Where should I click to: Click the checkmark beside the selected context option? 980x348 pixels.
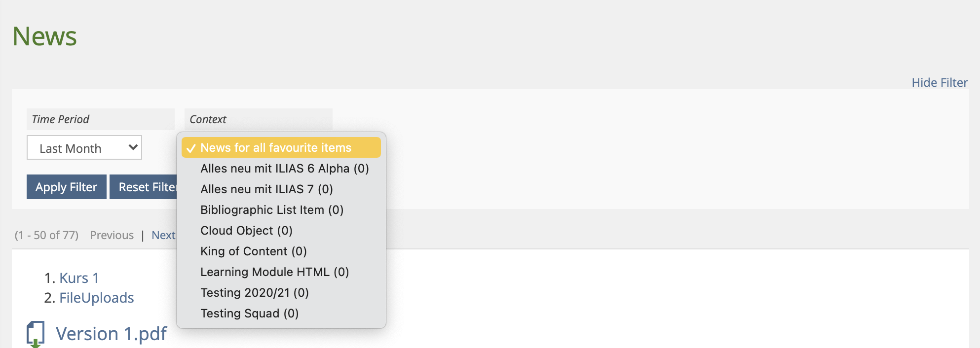click(191, 148)
